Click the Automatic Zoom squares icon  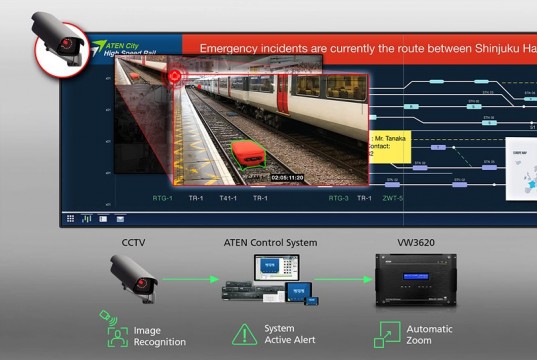coord(387,334)
